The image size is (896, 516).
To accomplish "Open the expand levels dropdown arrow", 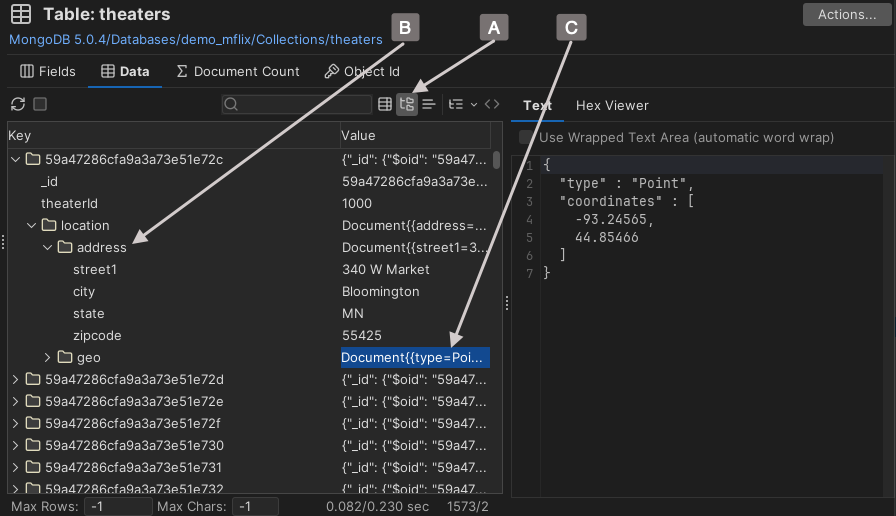I will (x=473, y=104).
